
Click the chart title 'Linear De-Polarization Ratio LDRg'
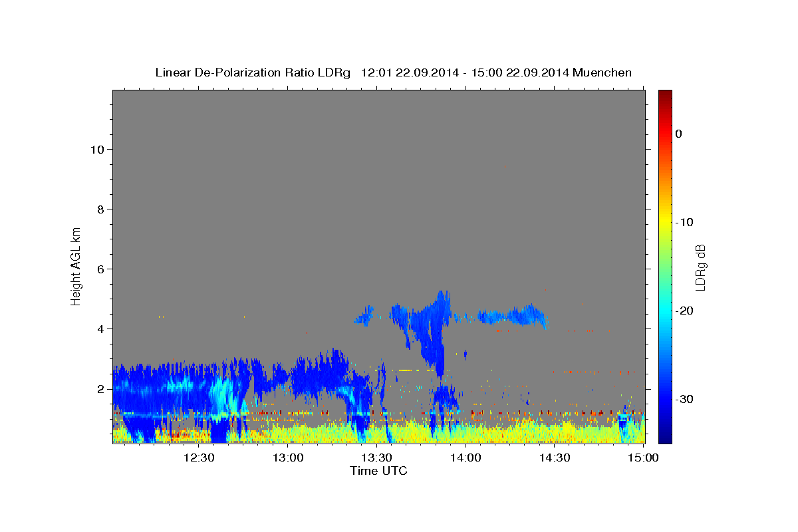pos(252,72)
